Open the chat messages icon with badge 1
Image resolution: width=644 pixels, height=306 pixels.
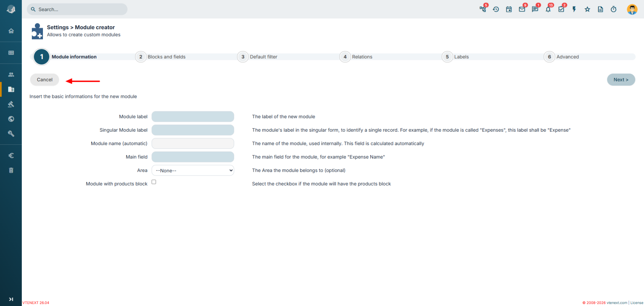click(x=535, y=9)
